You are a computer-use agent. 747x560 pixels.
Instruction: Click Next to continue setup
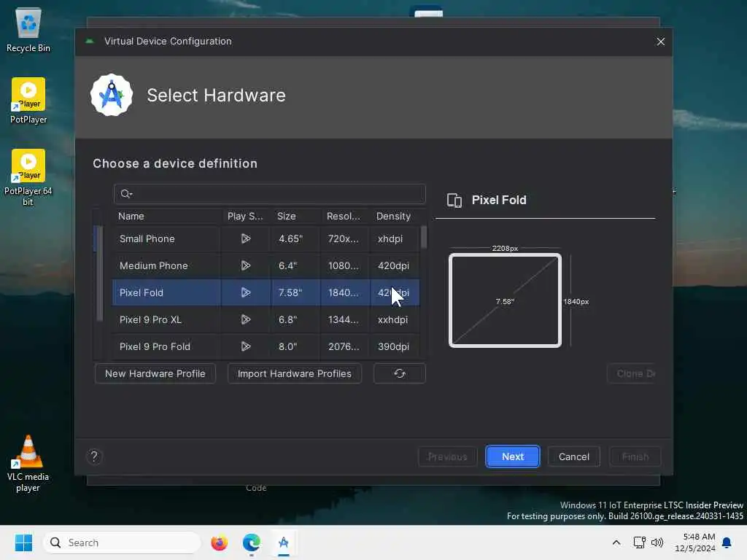tap(513, 456)
